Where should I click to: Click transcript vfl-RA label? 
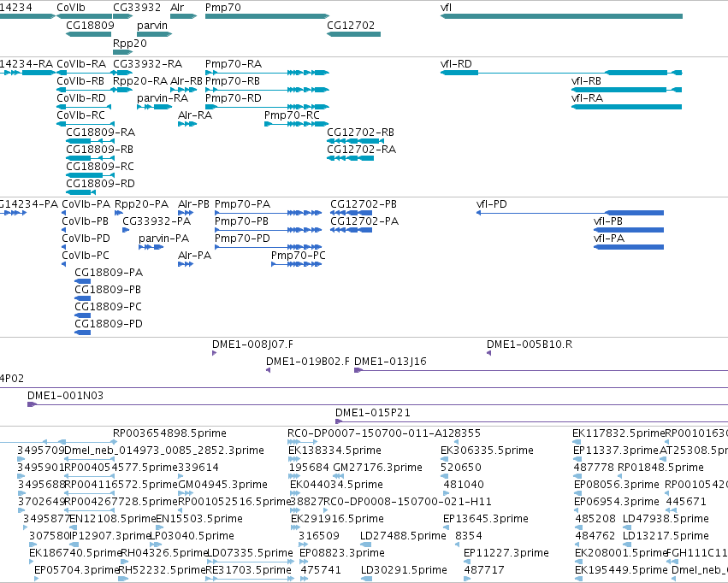coord(588,97)
